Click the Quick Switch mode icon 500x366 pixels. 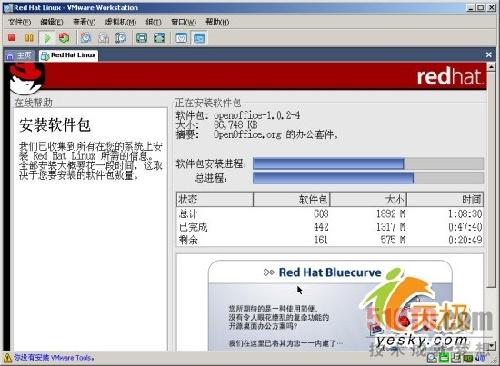click(x=159, y=38)
